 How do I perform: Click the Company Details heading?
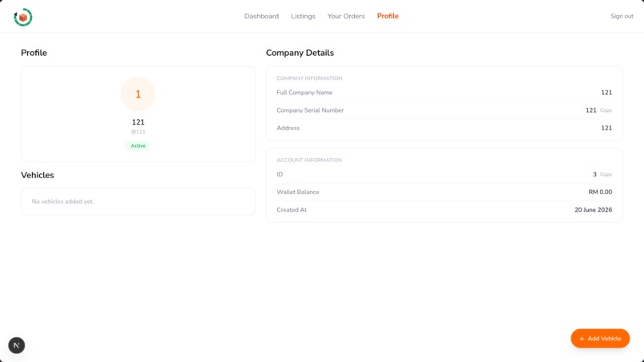(x=300, y=53)
